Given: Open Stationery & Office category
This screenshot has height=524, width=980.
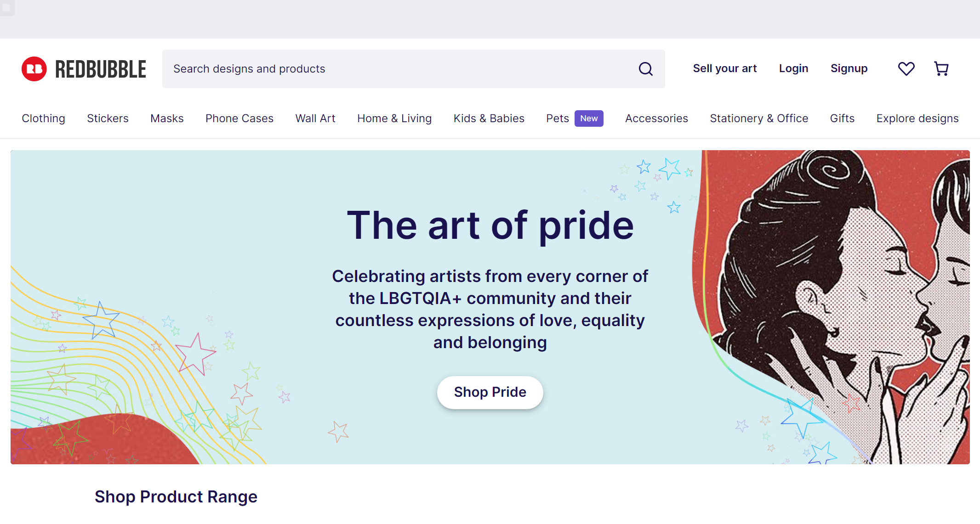Looking at the screenshot, I should (x=759, y=118).
